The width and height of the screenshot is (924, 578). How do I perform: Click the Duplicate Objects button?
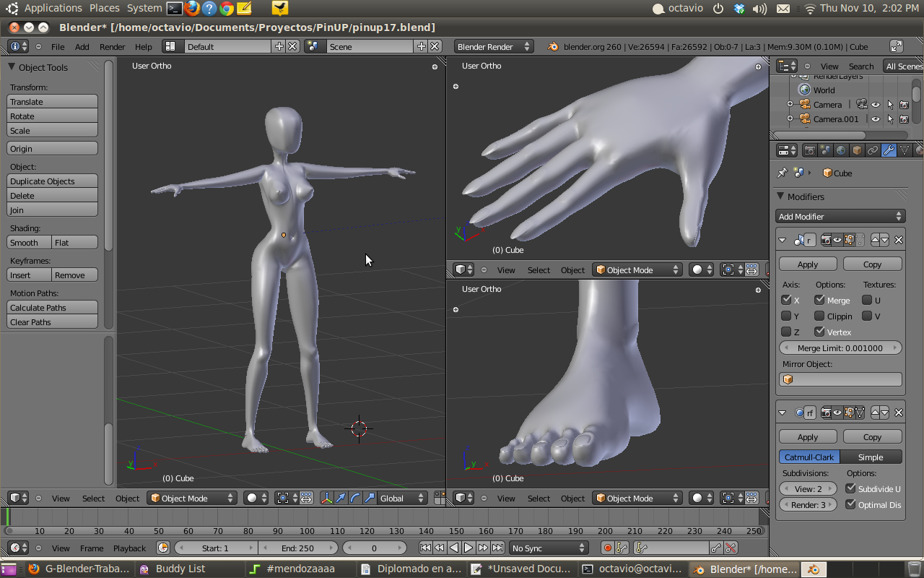click(52, 181)
